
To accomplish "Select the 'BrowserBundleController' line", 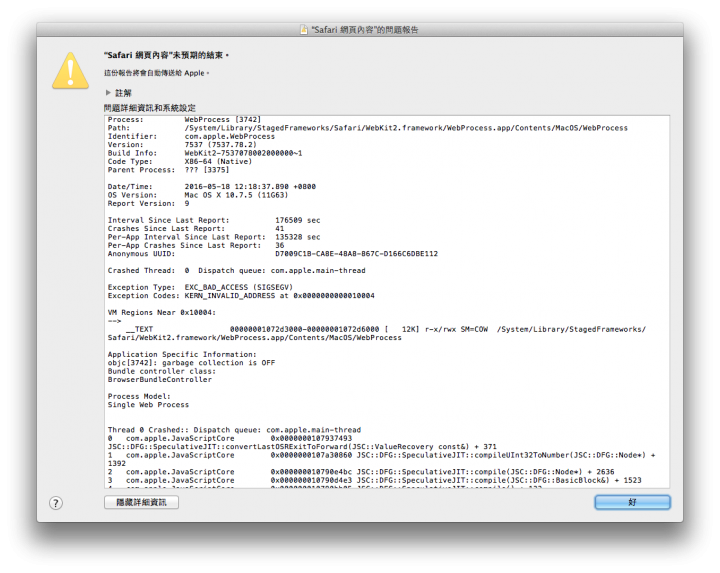I will (x=160, y=380).
